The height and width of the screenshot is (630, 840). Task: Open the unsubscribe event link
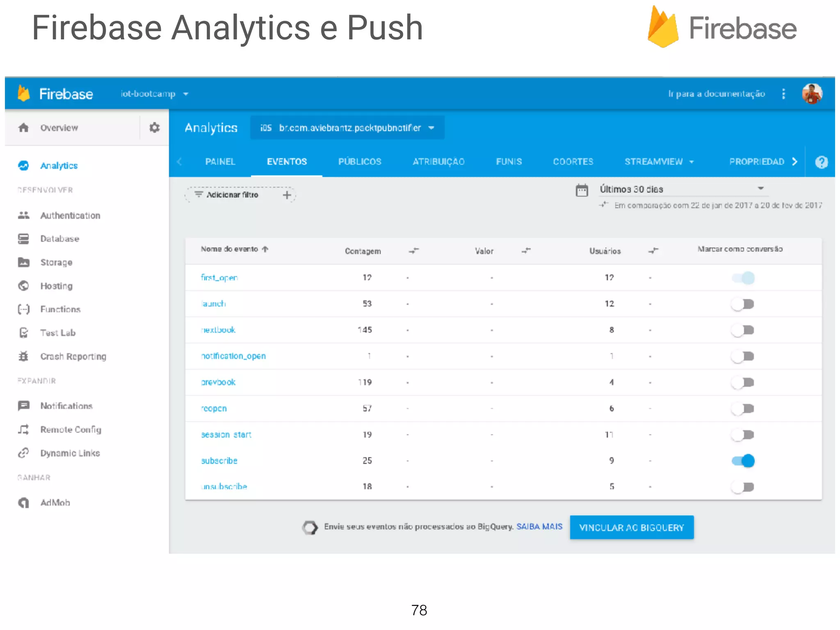pos(224,486)
